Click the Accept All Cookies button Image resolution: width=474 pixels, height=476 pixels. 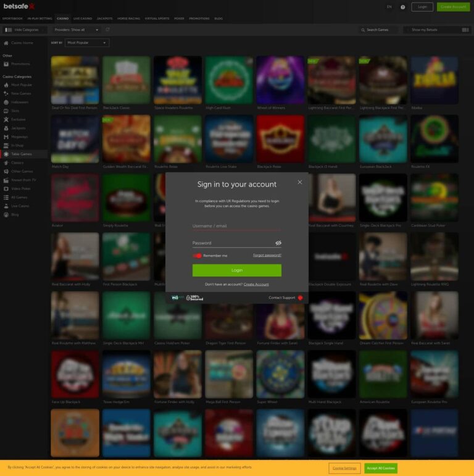click(x=381, y=468)
